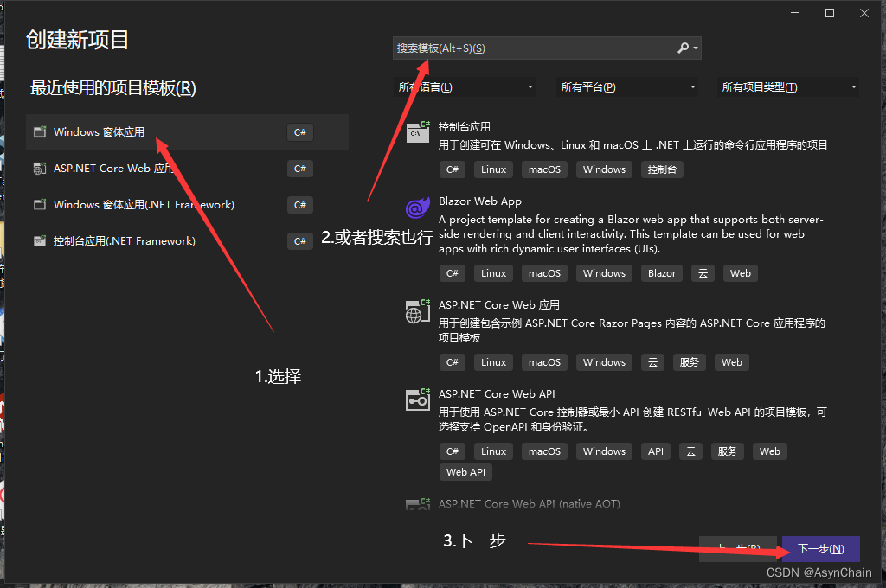Screen dimensions: 886x588
Task: Click macOS tag under Blazor Web App
Action: (544, 273)
